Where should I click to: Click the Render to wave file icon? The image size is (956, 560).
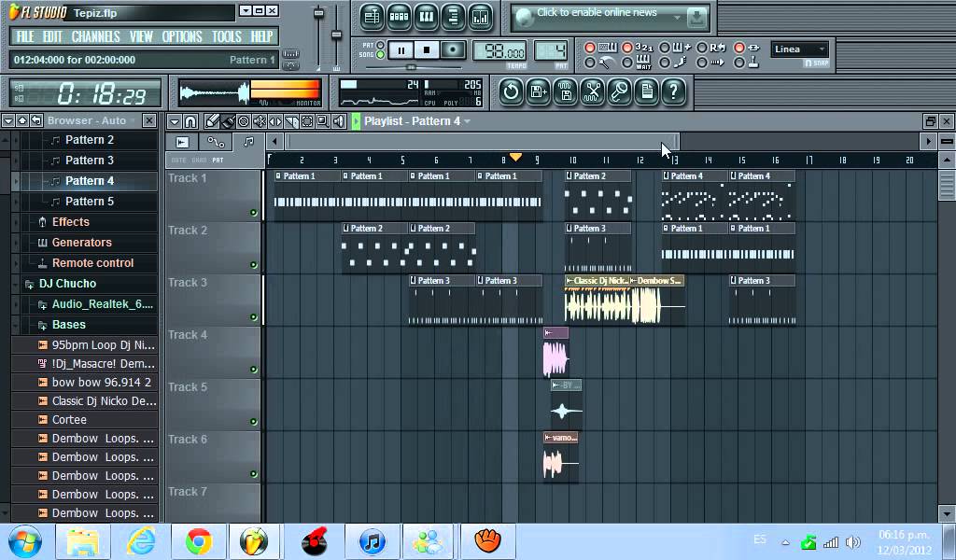(565, 92)
